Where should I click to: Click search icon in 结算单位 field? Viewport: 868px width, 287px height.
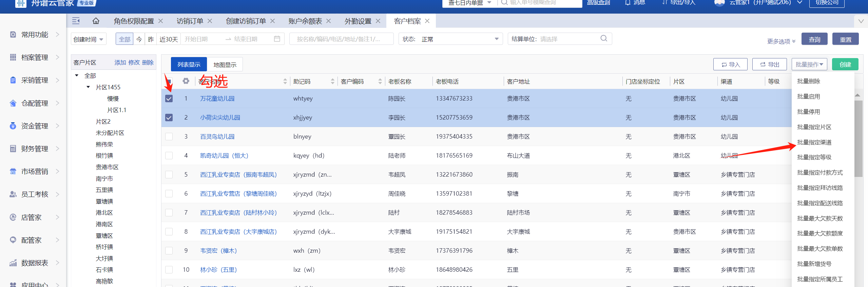click(x=603, y=39)
